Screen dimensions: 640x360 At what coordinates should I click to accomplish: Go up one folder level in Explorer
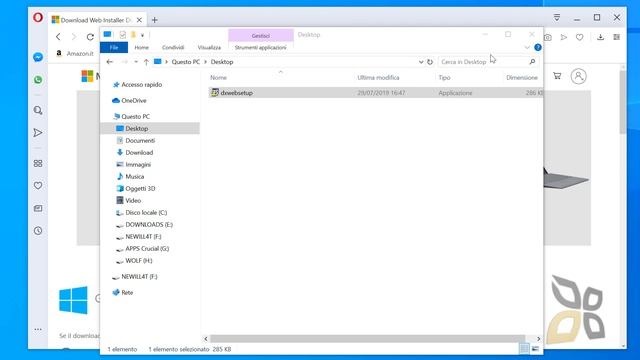coord(146,62)
